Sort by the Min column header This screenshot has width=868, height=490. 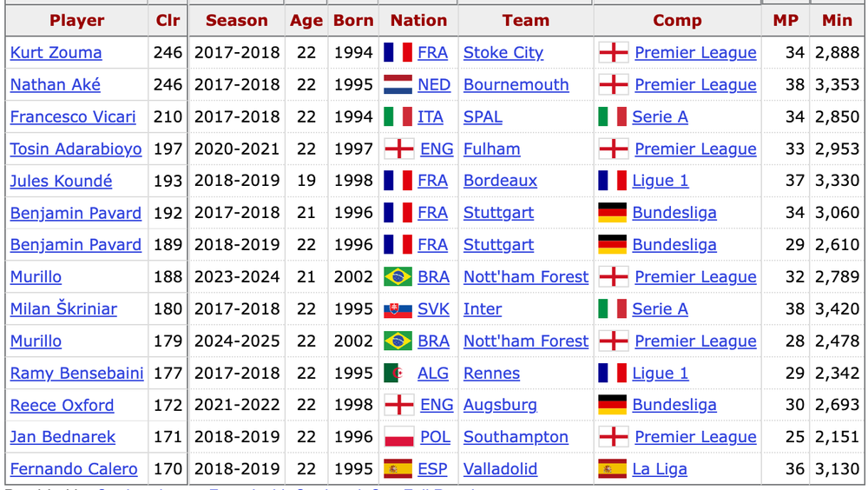click(x=838, y=20)
